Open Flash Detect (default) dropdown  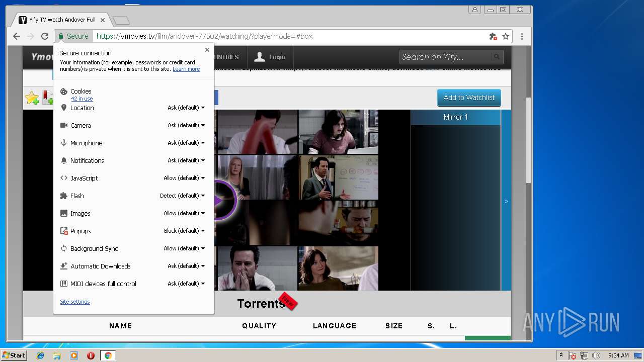coord(183,196)
